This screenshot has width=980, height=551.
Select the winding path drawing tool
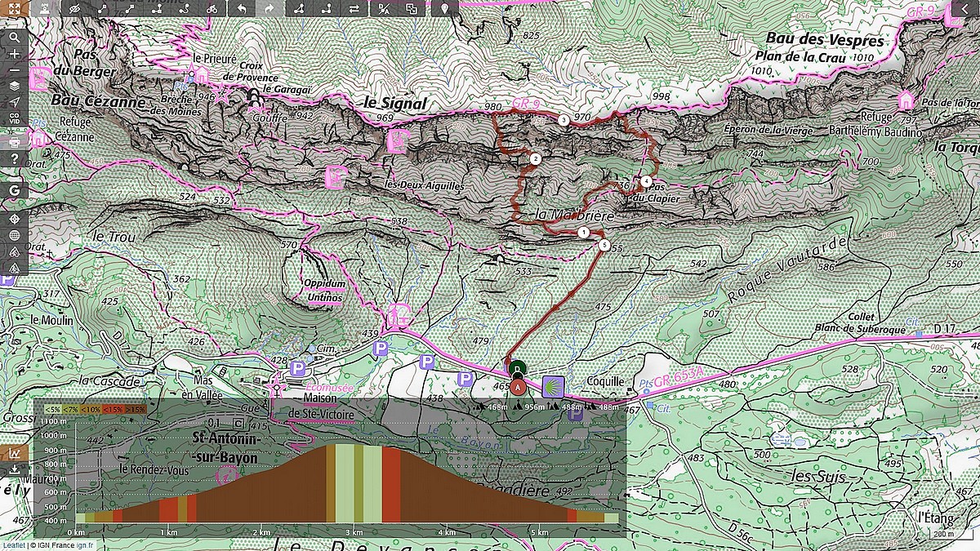185,9
